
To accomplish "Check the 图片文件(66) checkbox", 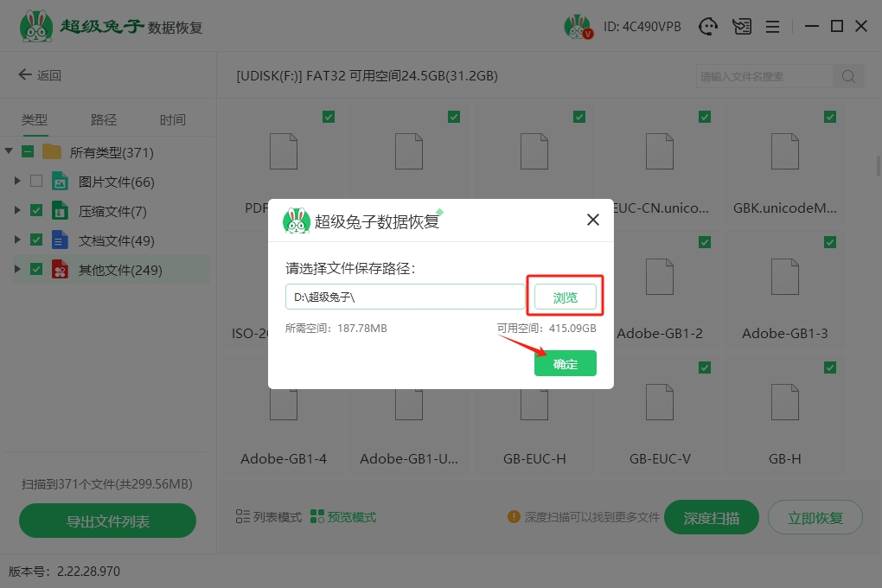I will point(36,182).
